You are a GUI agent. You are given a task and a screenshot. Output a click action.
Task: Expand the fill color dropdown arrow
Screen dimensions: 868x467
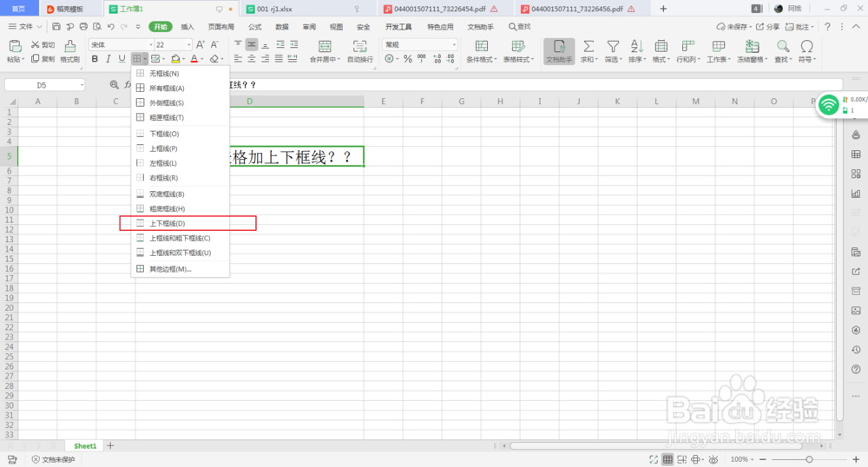point(184,59)
